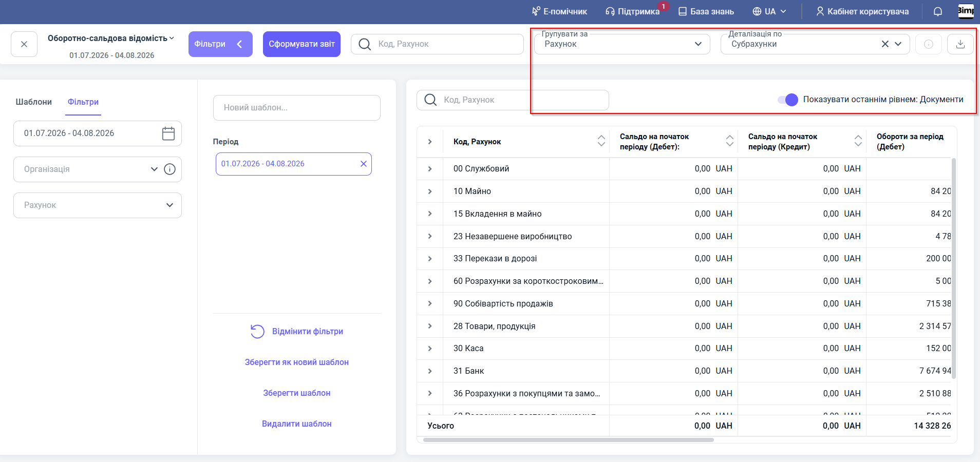Viewport: 980px width, 462px height.
Task: Collapse the Фільтри panel button
Action: click(x=220, y=44)
